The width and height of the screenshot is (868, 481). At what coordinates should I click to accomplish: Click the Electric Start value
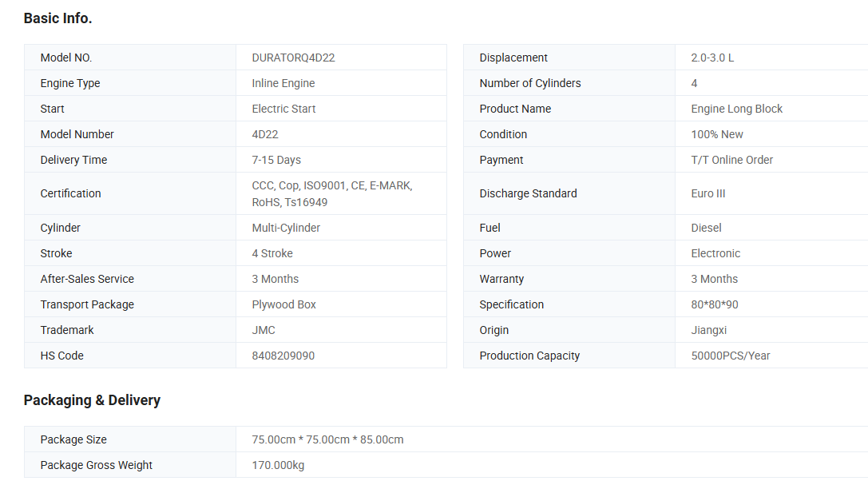coord(283,109)
